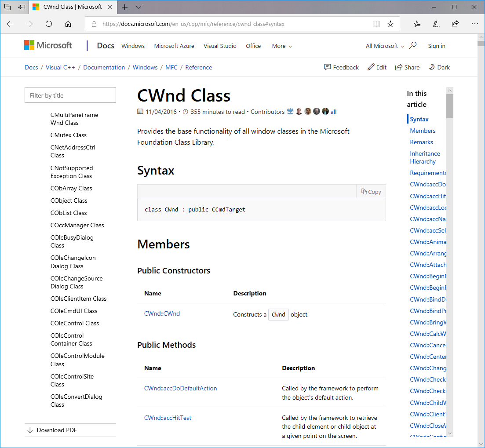Open the Docs home link
This screenshot has height=448, width=485.
pos(106,45)
